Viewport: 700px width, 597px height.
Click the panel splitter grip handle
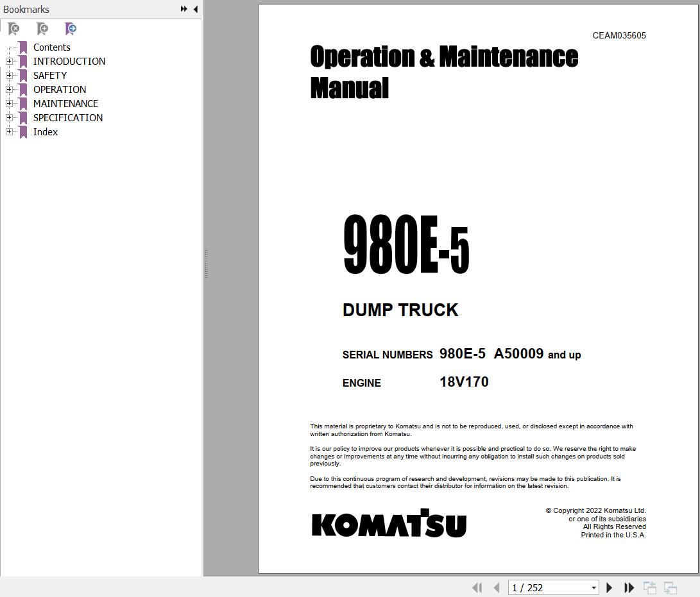tap(206, 264)
